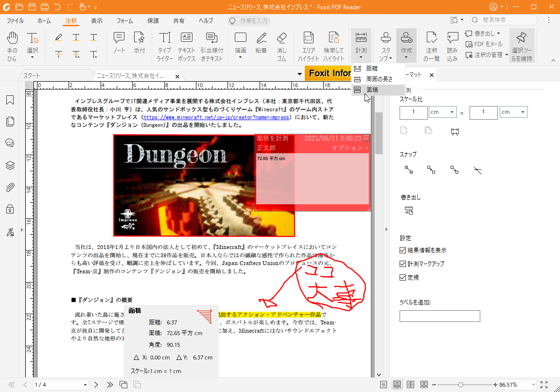Click the zoom out minus button
Image resolution: width=560 pixels, height=392 pixels.
pyautogui.click(x=434, y=385)
